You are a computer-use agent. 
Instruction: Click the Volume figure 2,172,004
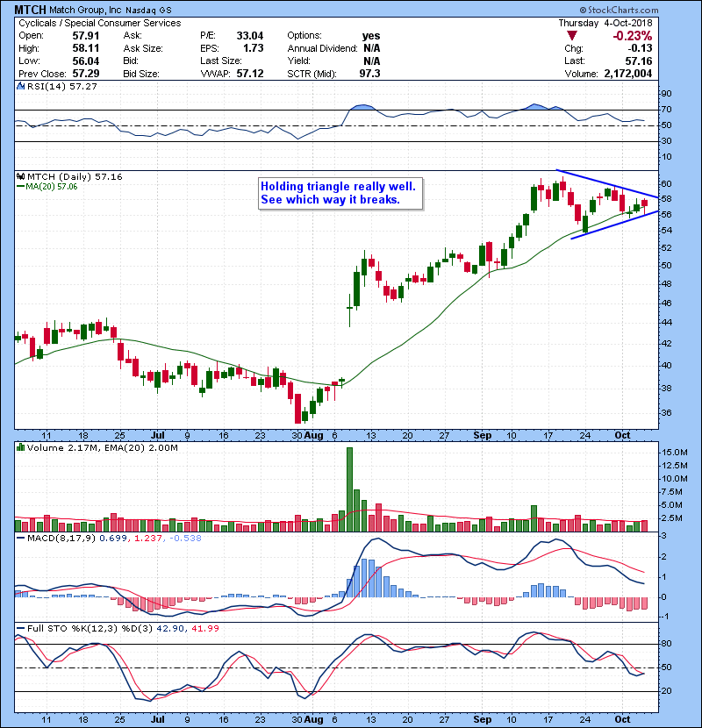click(x=628, y=74)
